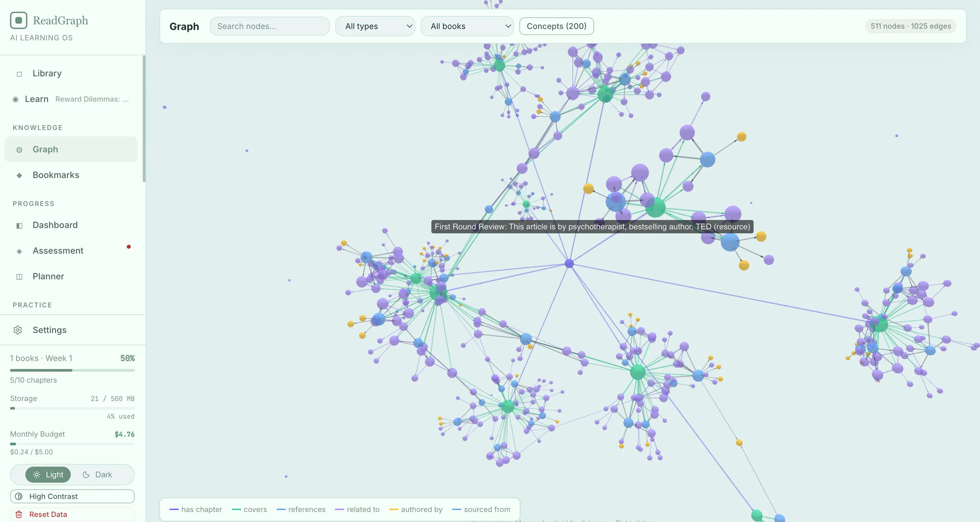Navigate to Assessment

pos(71,251)
